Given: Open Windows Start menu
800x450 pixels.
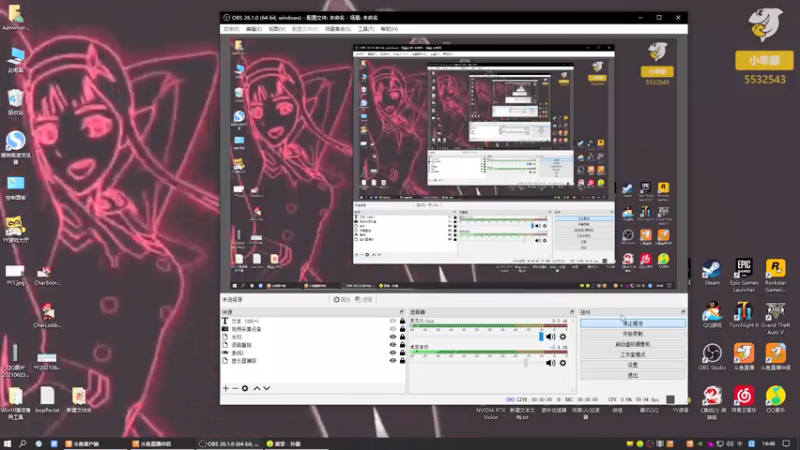Looking at the screenshot, I should pyautogui.click(x=7, y=443).
